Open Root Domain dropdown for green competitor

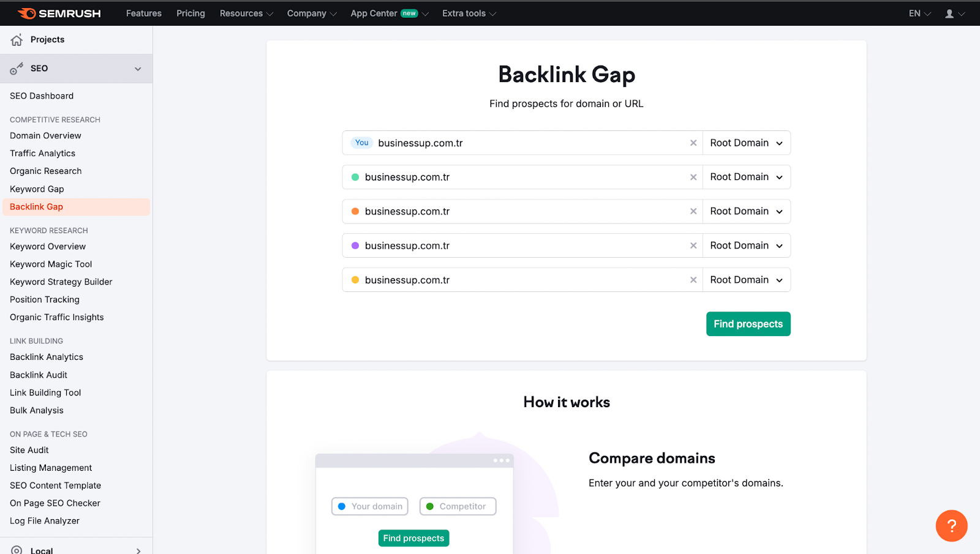(x=746, y=177)
